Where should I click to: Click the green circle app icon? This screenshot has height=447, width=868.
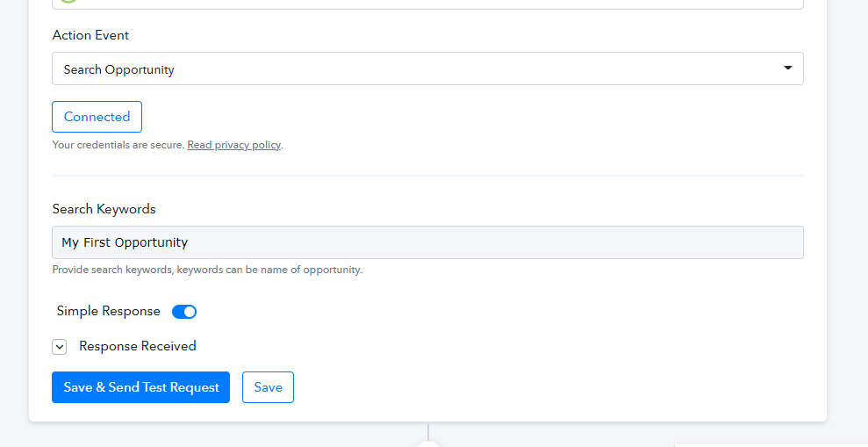(x=68, y=2)
